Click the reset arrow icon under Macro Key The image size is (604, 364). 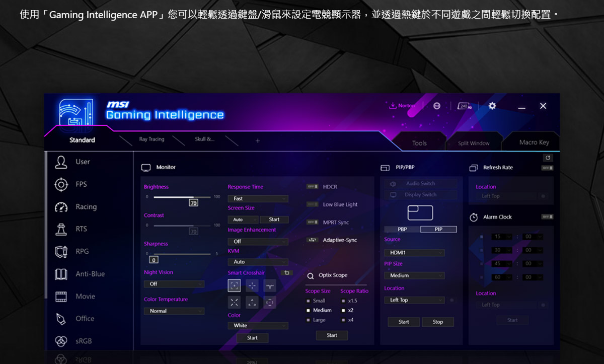[548, 158]
